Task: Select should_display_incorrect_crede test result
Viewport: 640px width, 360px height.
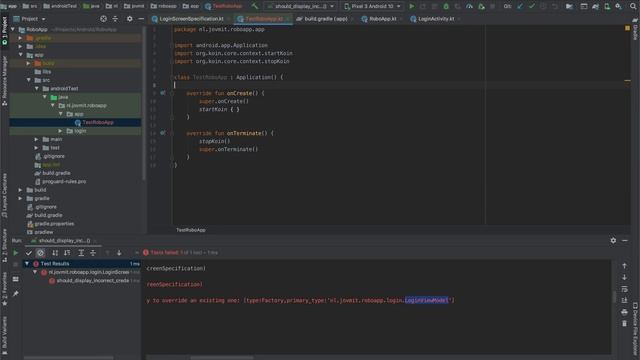Action: pyautogui.click(x=92, y=281)
